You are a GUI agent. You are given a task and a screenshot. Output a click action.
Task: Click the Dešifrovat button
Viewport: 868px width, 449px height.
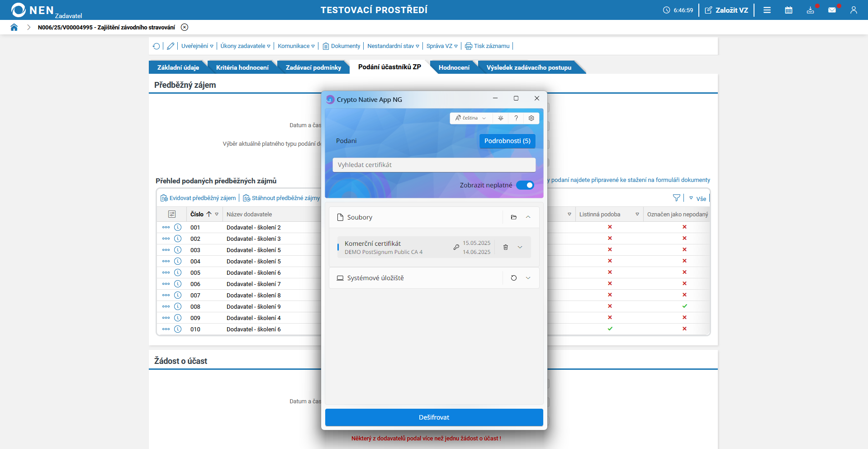(434, 417)
